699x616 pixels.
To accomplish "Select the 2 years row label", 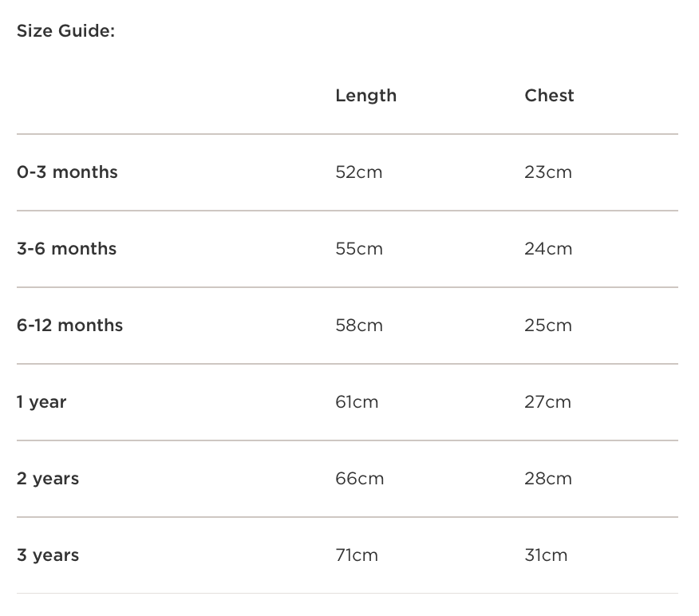I will [48, 479].
